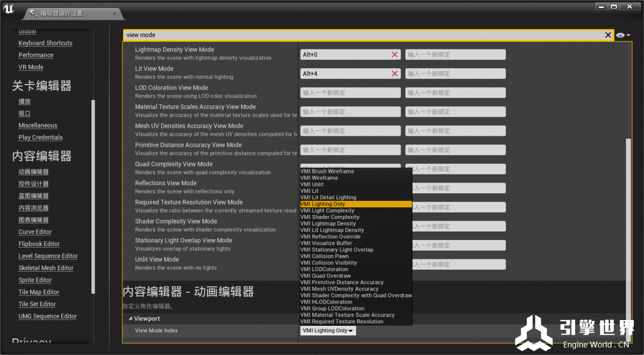Open View Mode Index dropdown
The width and height of the screenshot is (644, 355).
click(x=328, y=330)
